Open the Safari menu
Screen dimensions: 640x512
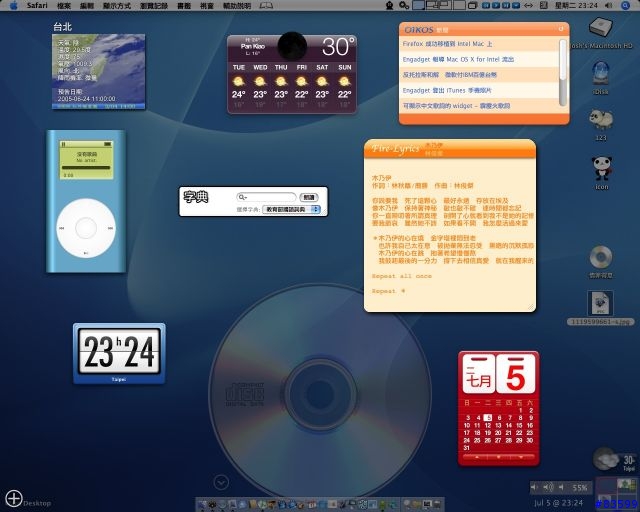[37, 5]
